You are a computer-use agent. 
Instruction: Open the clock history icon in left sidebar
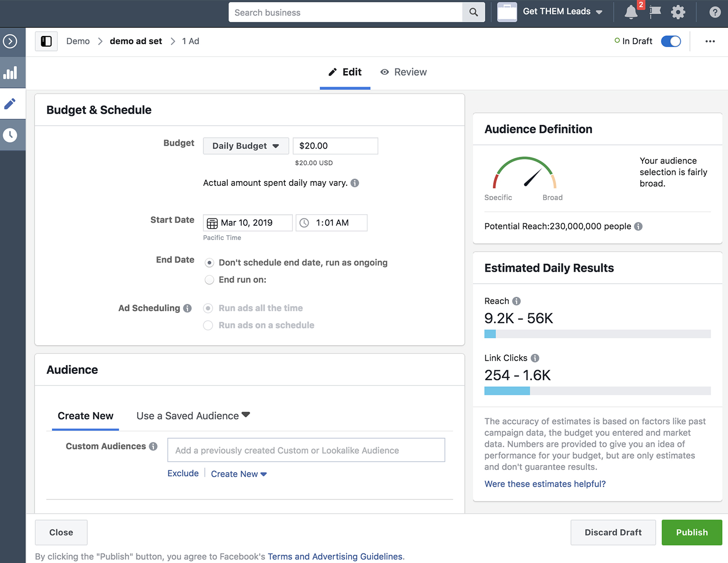(12, 134)
